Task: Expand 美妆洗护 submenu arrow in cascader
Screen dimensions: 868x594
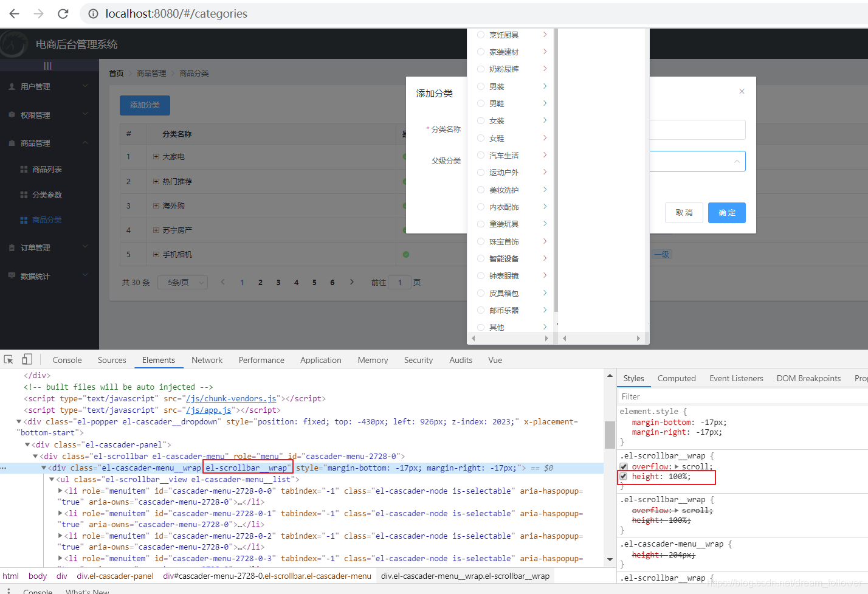Action: (x=545, y=190)
